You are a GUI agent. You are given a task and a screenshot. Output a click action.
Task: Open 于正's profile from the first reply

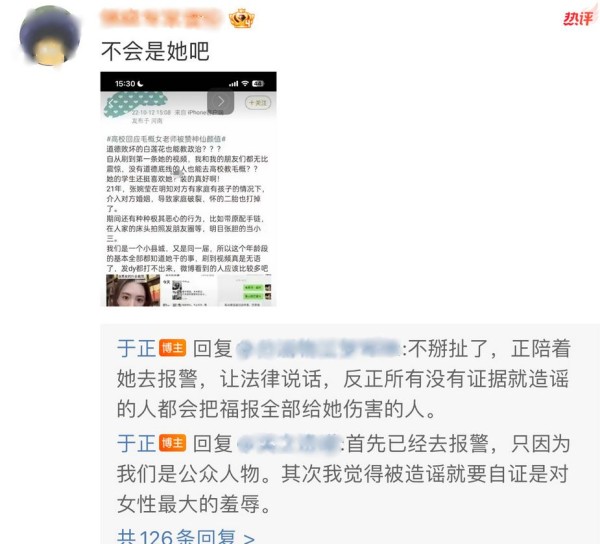click(136, 349)
